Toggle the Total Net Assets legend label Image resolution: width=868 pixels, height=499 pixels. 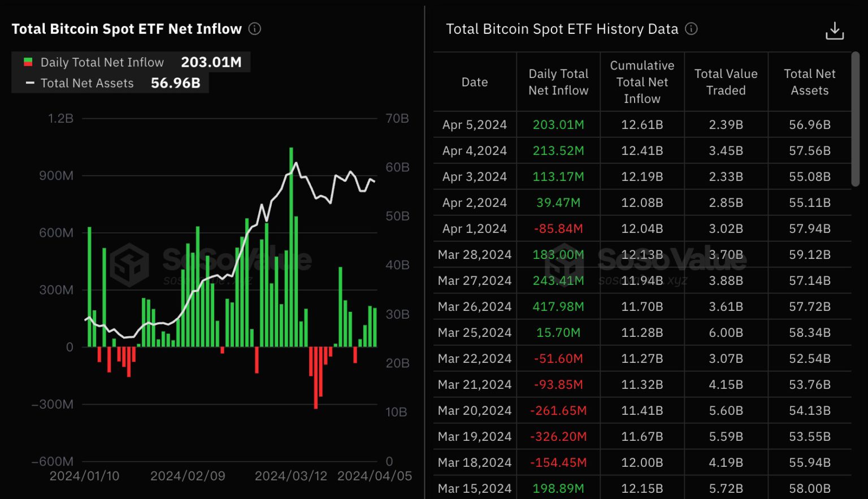87,83
